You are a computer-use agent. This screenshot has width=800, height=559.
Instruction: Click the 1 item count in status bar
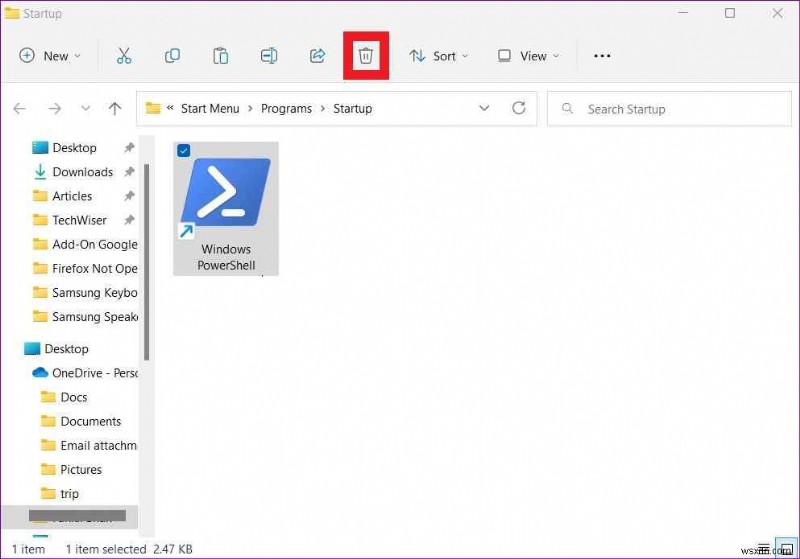(x=28, y=549)
